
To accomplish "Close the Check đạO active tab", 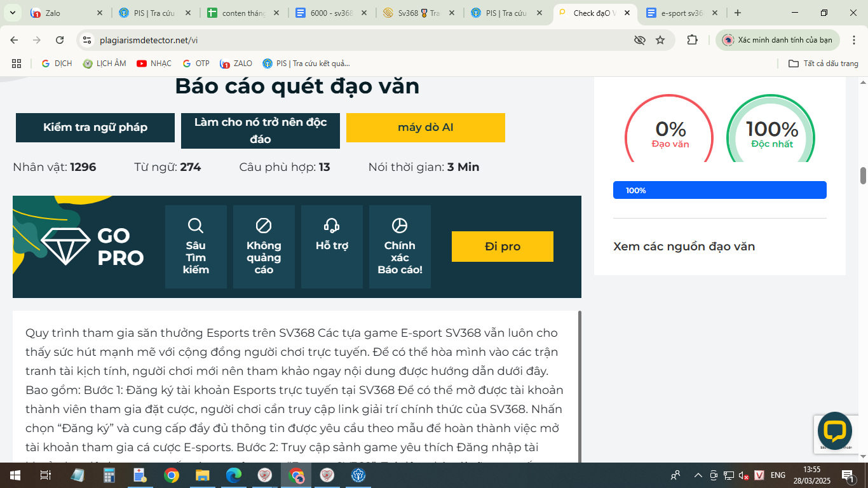I will [x=628, y=13].
